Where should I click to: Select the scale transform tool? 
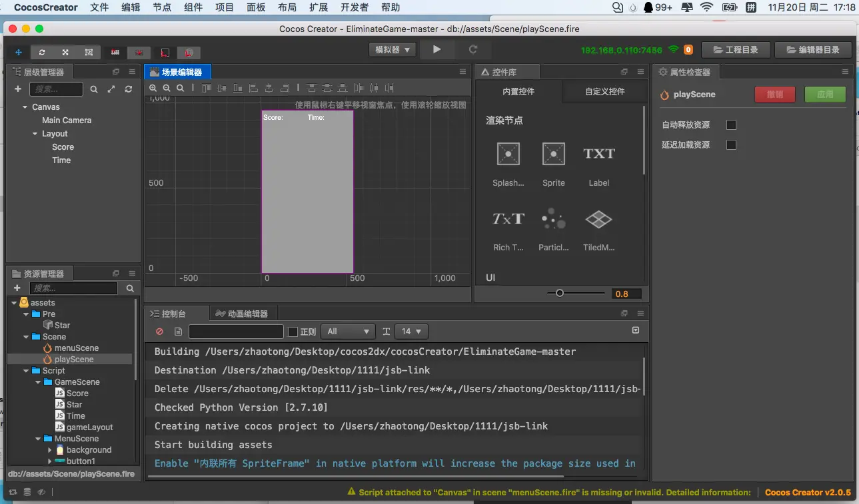tap(65, 52)
